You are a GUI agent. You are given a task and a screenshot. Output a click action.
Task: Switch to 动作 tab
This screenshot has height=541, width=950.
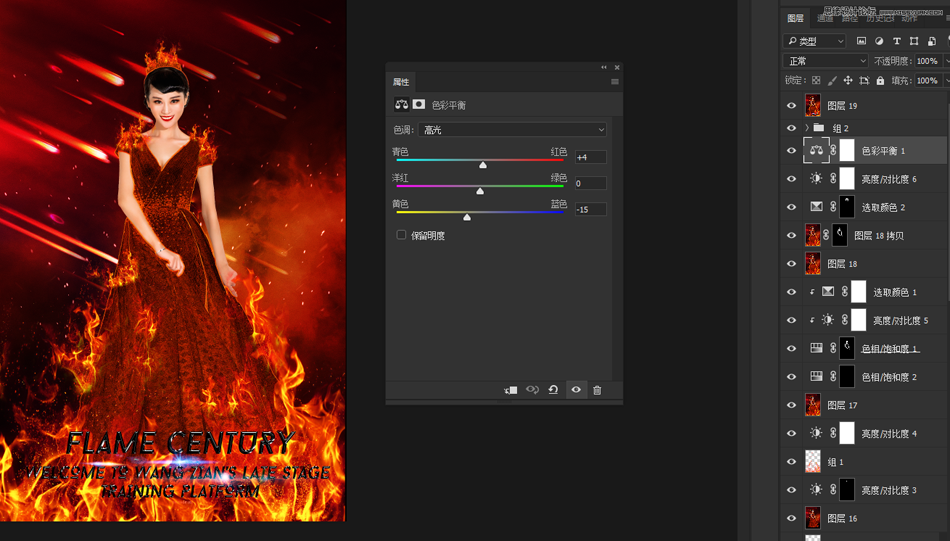(x=909, y=18)
